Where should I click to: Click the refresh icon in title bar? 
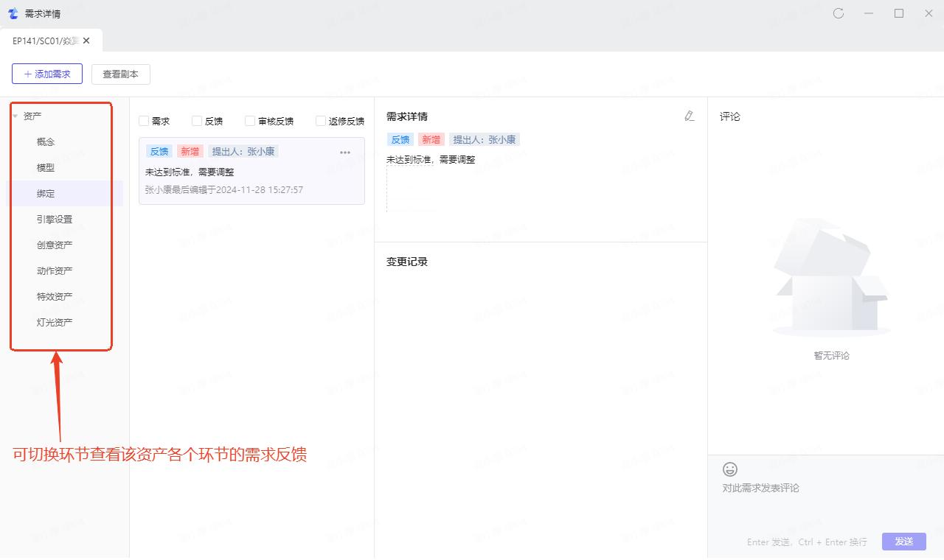click(839, 13)
